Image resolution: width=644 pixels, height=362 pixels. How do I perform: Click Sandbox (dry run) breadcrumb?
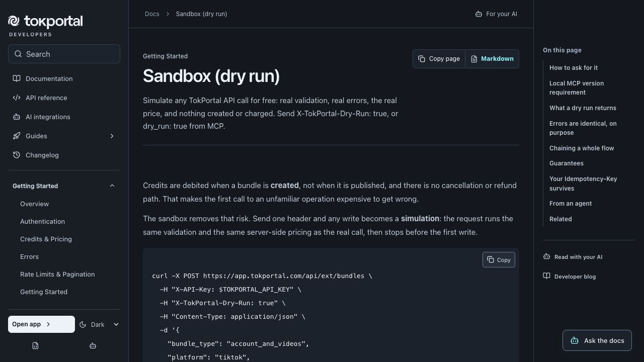coord(201,14)
